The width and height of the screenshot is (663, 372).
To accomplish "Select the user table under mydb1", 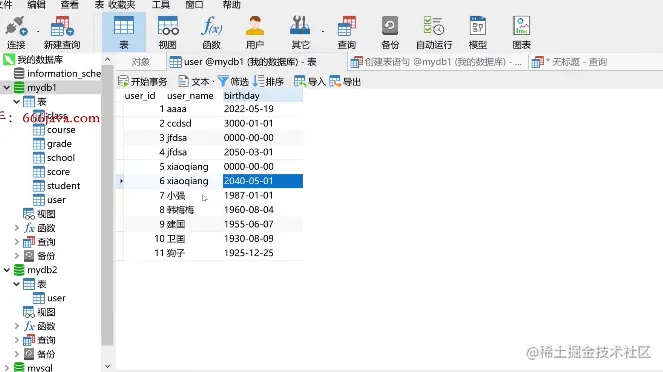I will coord(49,200).
